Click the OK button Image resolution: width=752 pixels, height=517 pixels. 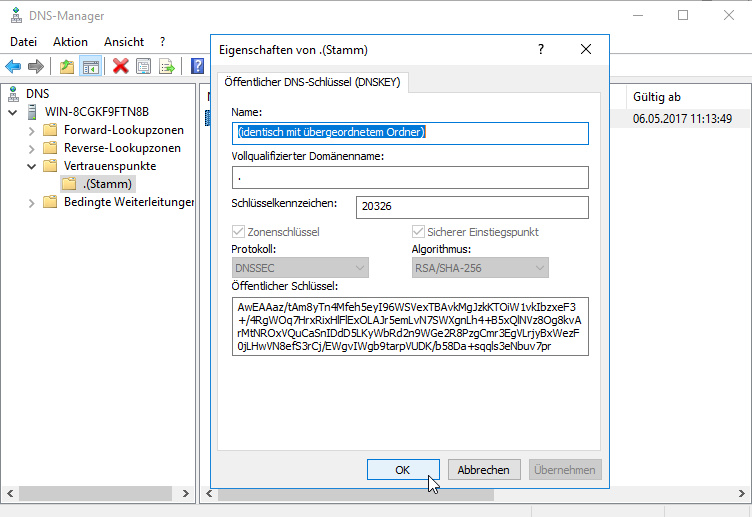pos(403,469)
